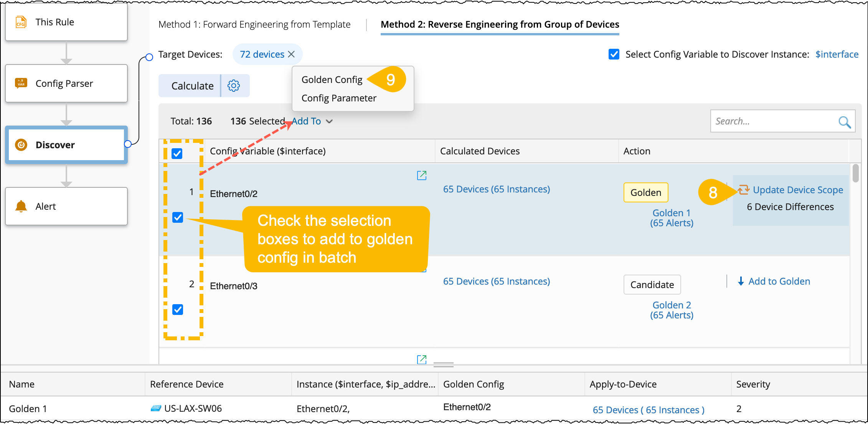
Task: Remove the 72 devices tag with X
Action: tap(292, 54)
